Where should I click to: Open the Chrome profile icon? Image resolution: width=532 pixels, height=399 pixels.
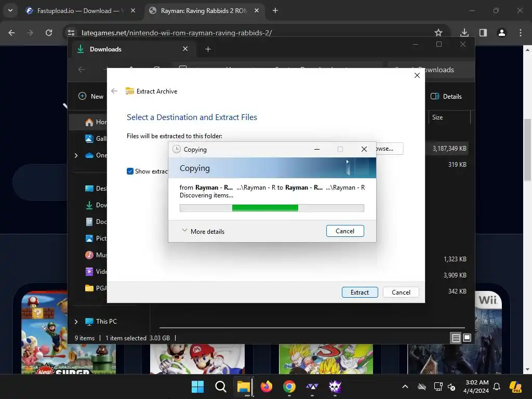click(502, 33)
